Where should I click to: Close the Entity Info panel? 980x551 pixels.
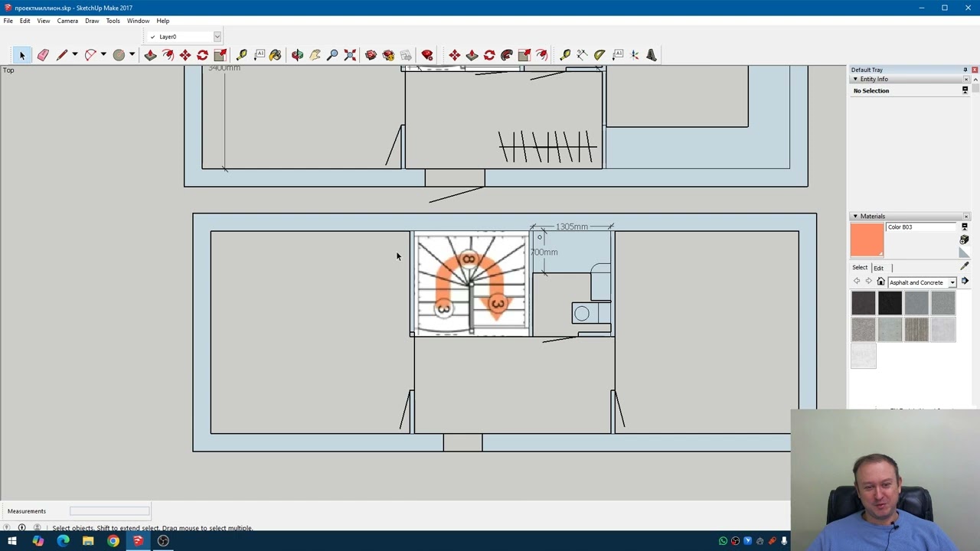[966, 79]
